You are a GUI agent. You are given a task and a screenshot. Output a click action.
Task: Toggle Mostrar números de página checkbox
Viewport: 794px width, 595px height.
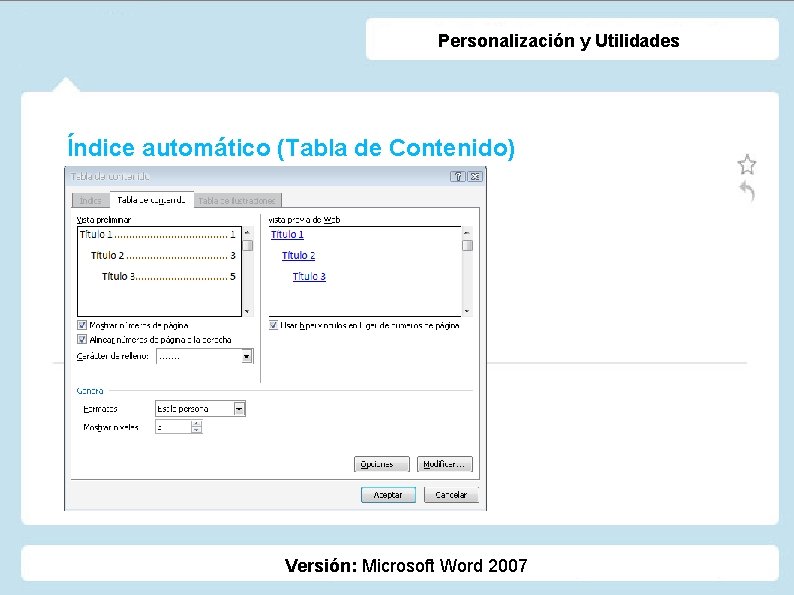[x=82, y=325]
